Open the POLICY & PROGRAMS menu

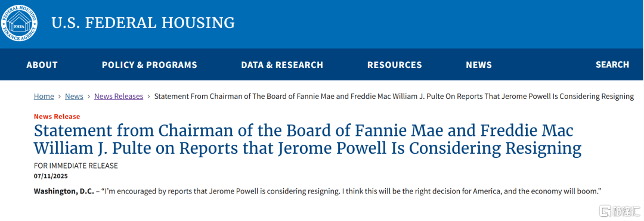pos(150,65)
